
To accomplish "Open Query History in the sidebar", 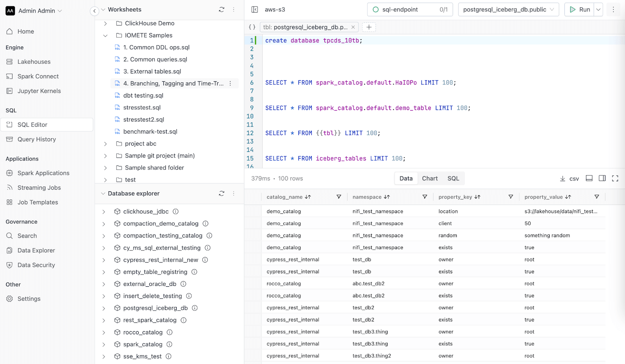I will [x=37, y=139].
